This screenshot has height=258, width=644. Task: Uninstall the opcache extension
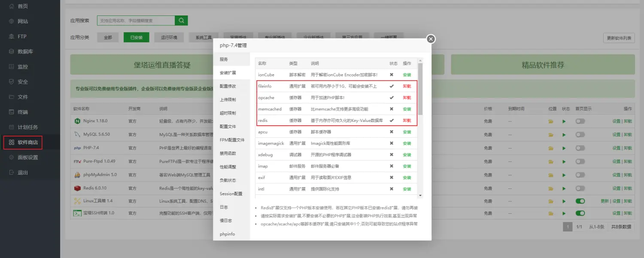point(407,97)
